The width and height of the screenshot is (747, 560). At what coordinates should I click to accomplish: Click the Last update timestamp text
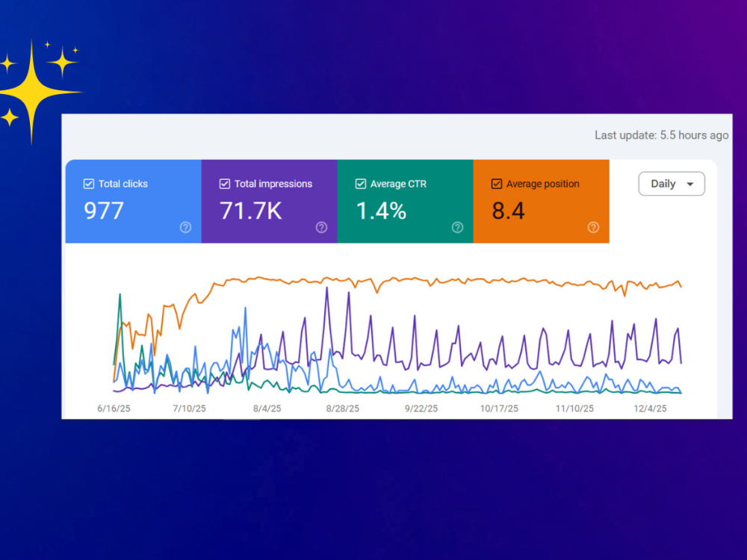[x=661, y=135]
